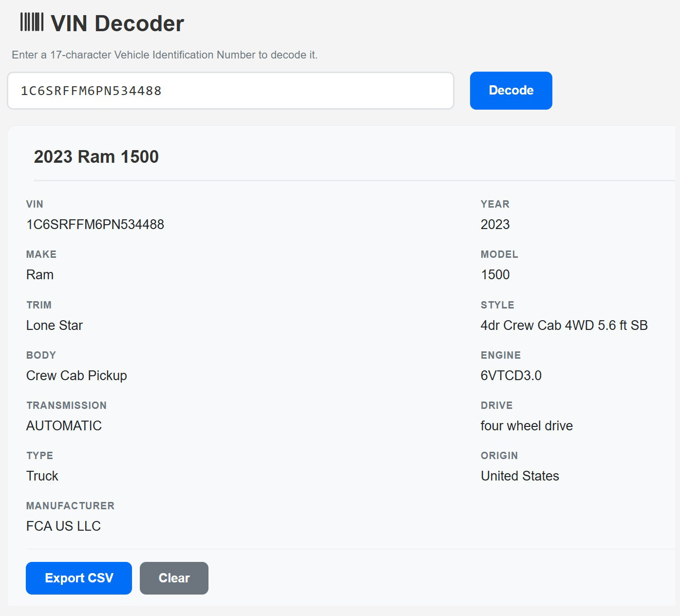Click the TYPE field label

40,456
